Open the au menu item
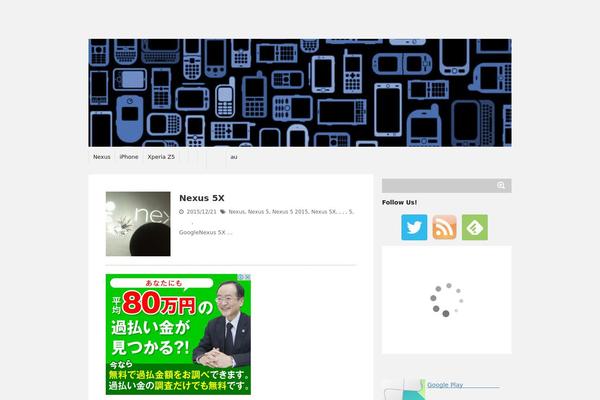Image resolution: width=600 pixels, height=400 pixels. point(234,157)
